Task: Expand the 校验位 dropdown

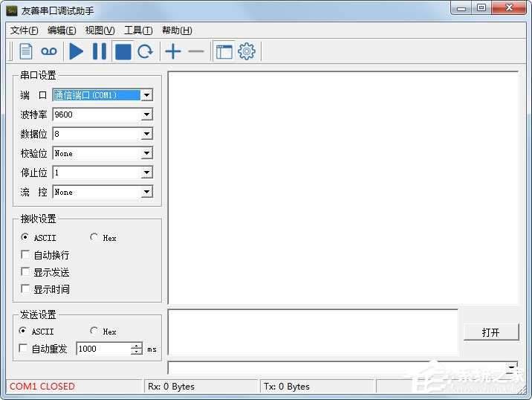Action: [146, 153]
